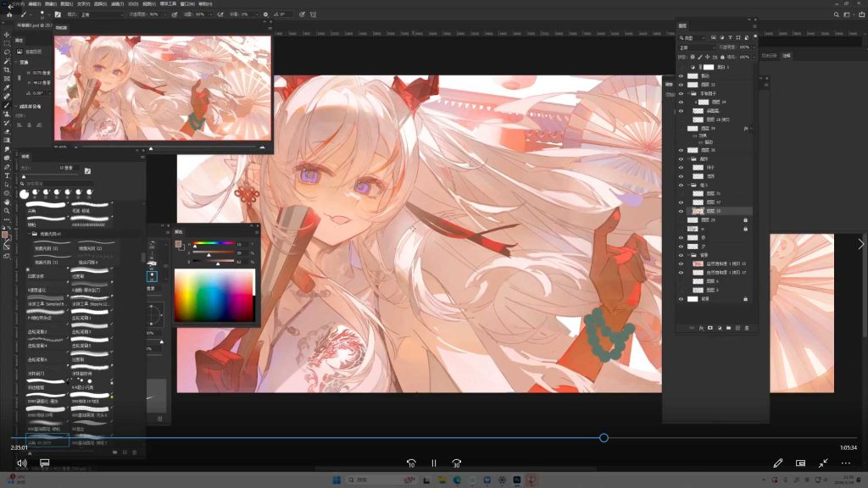The image size is (868, 488).
Task: Toggle the layer filter on/off switch
Action: 755,36
